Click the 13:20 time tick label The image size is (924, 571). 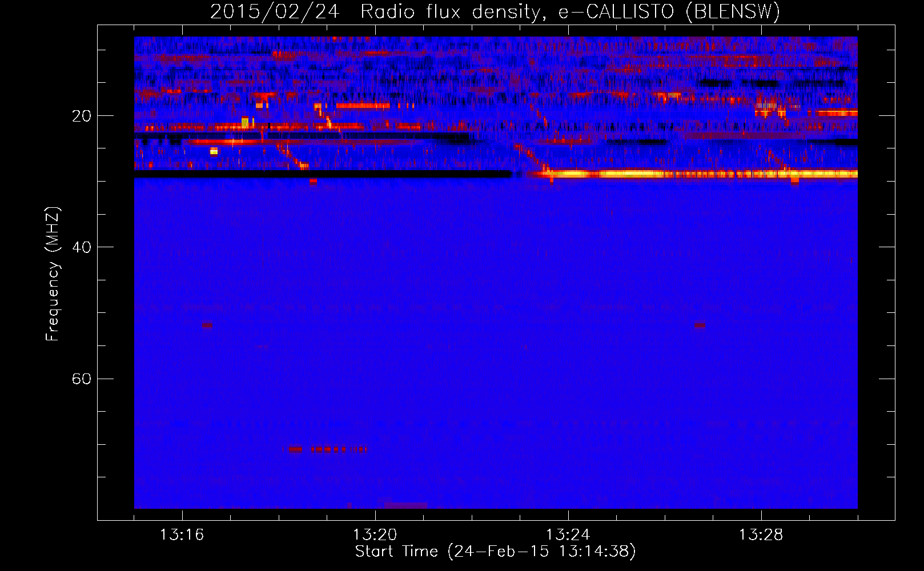(375, 535)
